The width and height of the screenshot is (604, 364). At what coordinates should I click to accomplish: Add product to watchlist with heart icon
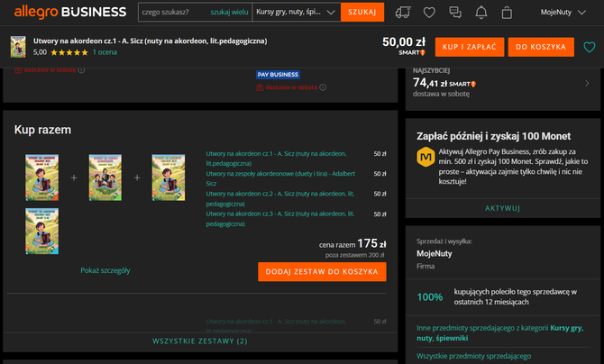click(x=590, y=46)
